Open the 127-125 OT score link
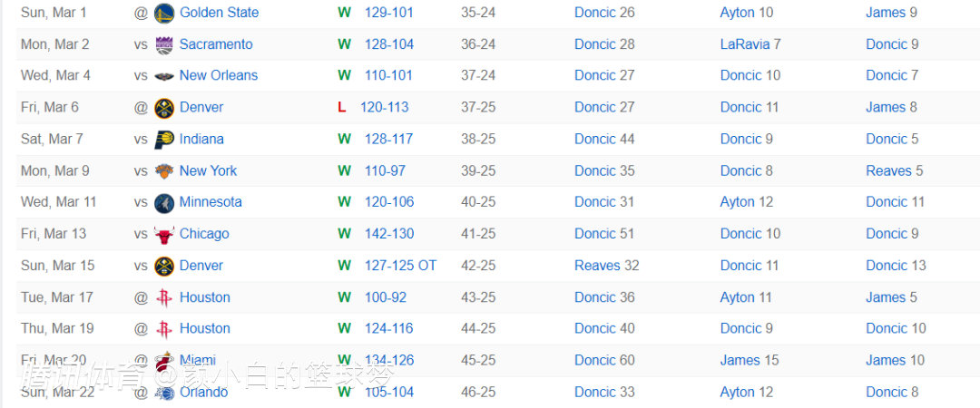This screenshot has height=408, width=980. click(400, 266)
